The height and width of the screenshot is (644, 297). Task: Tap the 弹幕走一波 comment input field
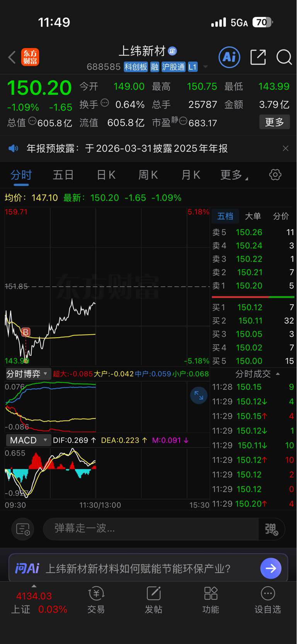(x=151, y=529)
